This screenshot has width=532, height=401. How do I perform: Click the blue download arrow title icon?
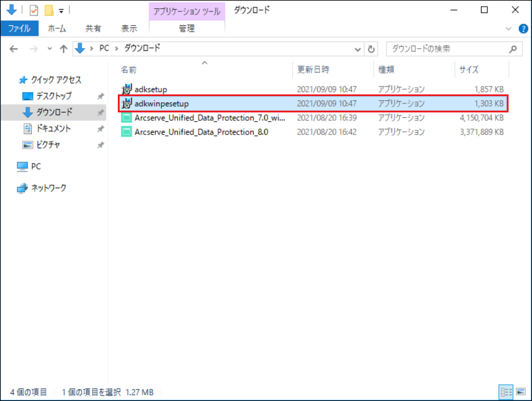[11, 10]
